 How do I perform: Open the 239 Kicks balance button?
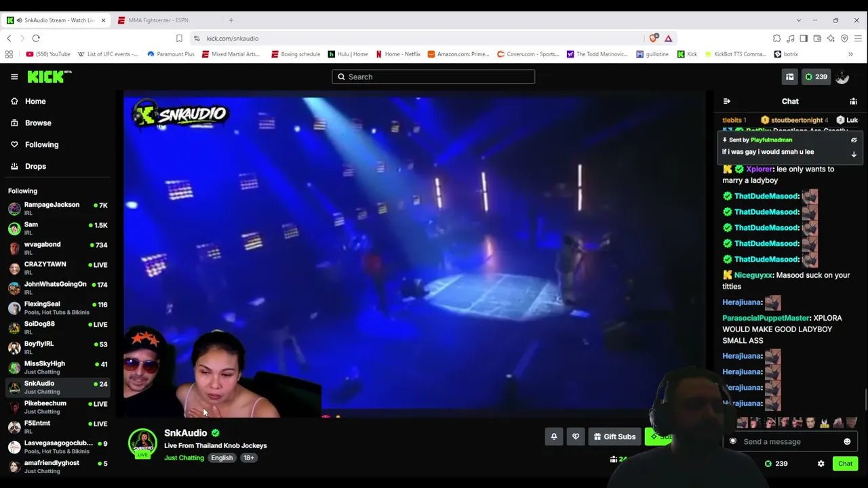(x=816, y=77)
